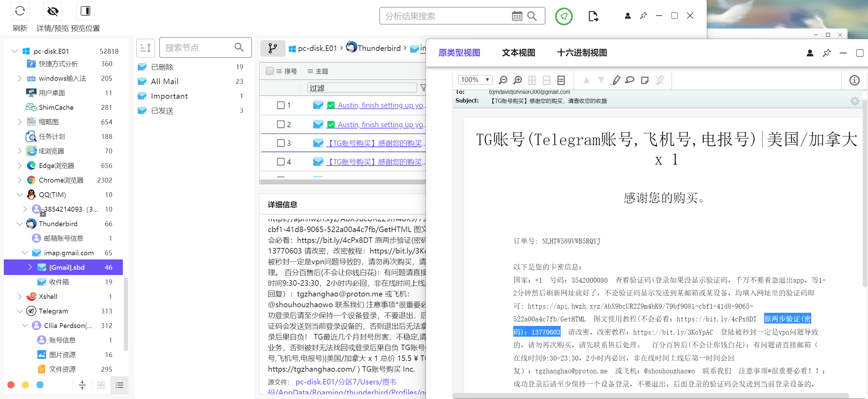Collapse the Thunderbird node
The width and height of the screenshot is (868, 399).
(x=20, y=224)
